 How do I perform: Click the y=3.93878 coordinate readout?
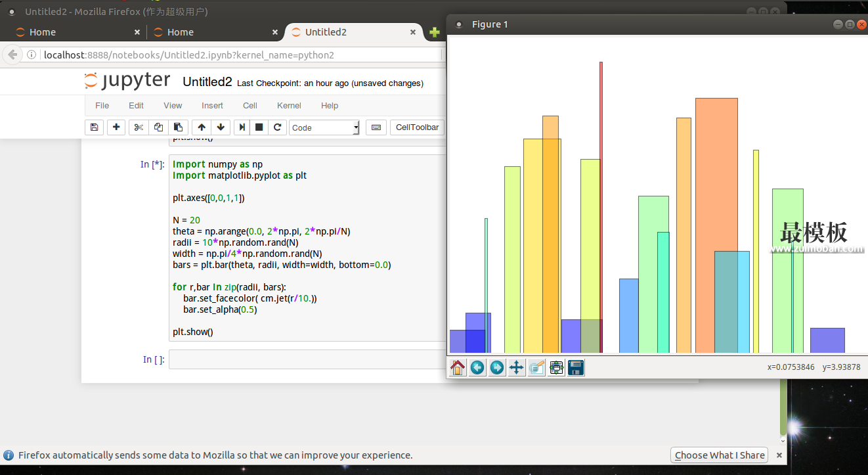841,367
